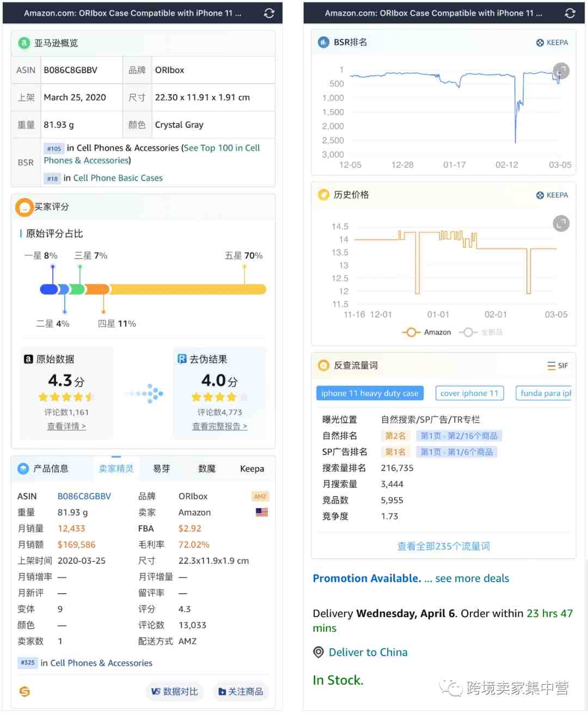Click the orange S logo below the product info
The image size is (588, 714).
point(24,692)
